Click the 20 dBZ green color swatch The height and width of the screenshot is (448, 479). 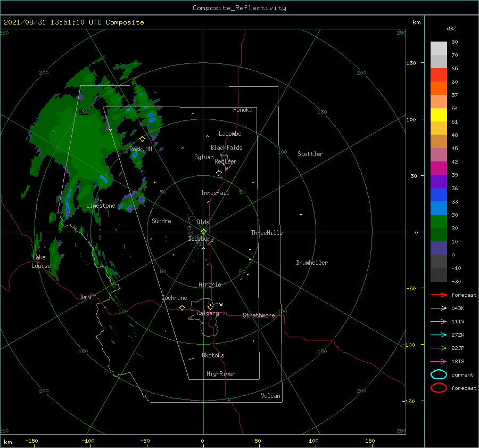pos(439,221)
